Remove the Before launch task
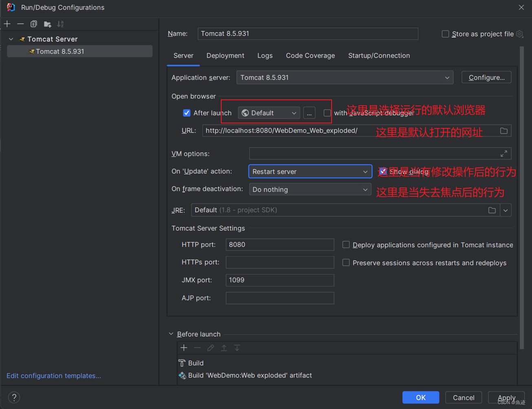 pos(197,347)
